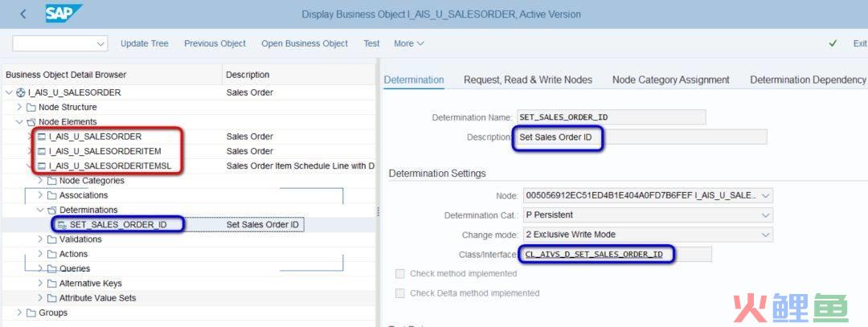The height and width of the screenshot is (327, 868).
Task: Click the SAP logo
Action: point(63,14)
